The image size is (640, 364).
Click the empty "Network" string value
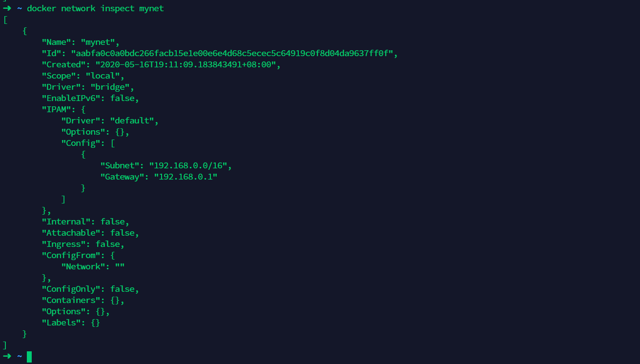coord(120,266)
